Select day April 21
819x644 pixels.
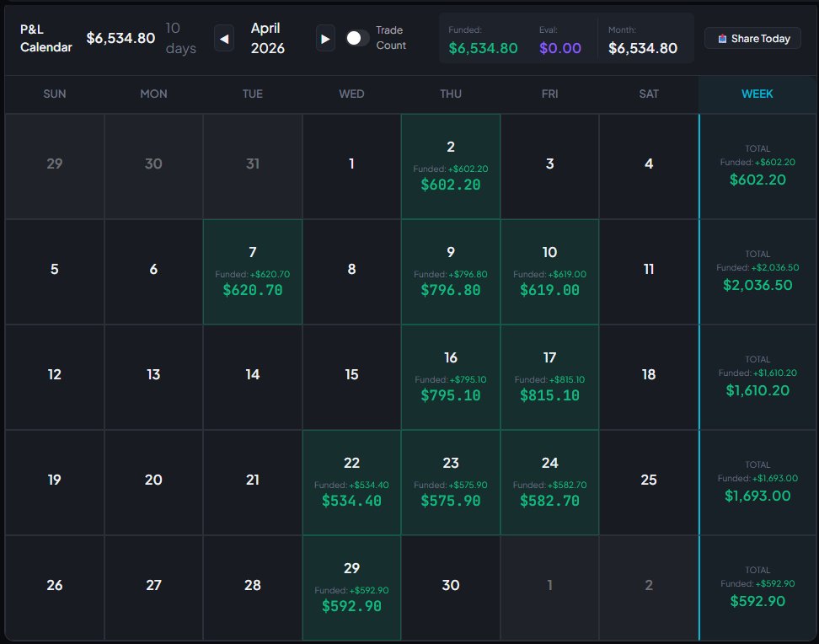pyautogui.click(x=253, y=482)
